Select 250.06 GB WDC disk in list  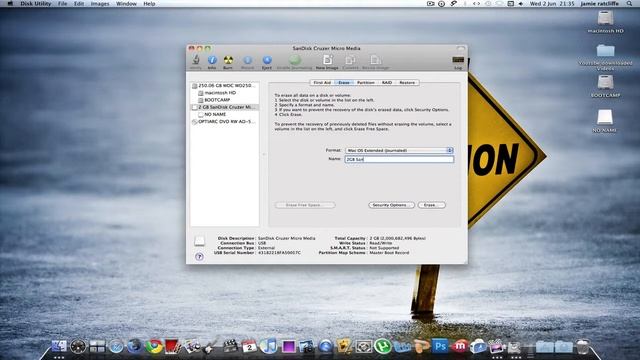[224, 86]
